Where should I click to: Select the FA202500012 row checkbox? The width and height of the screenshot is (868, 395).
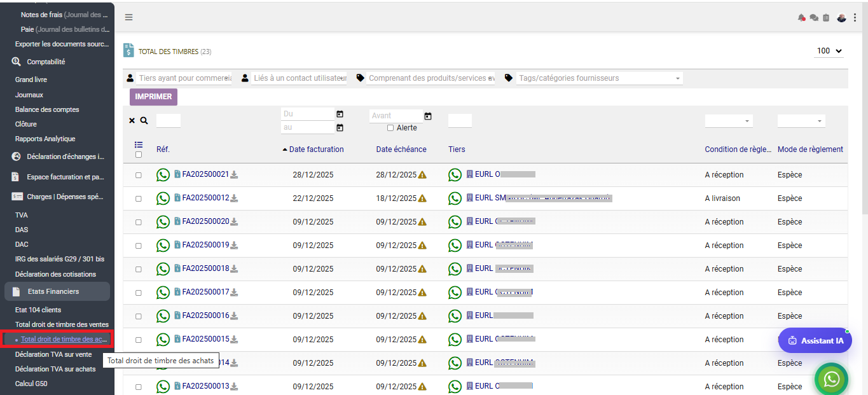[x=139, y=199]
